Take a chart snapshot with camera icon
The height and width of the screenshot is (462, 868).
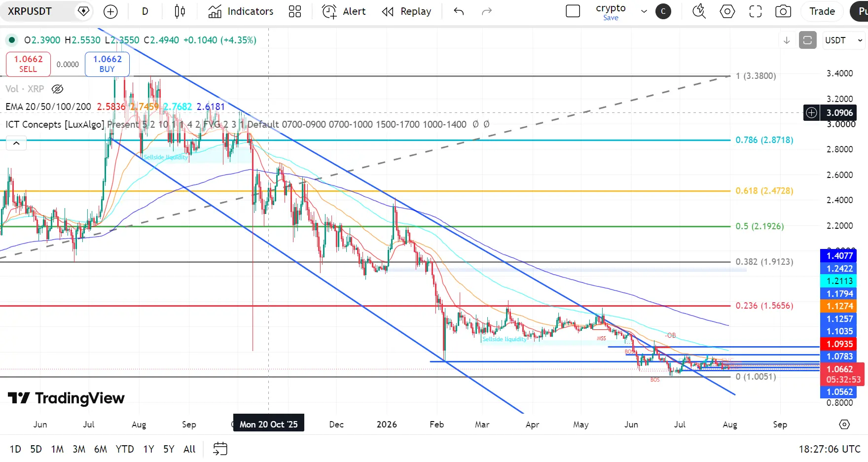point(783,11)
